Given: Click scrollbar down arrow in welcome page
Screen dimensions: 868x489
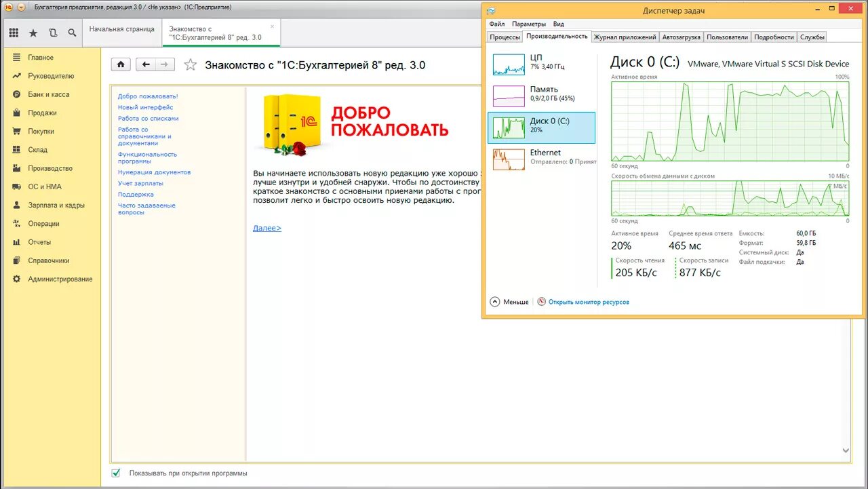Looking at the screenshot, I should [x=846, y=450].
